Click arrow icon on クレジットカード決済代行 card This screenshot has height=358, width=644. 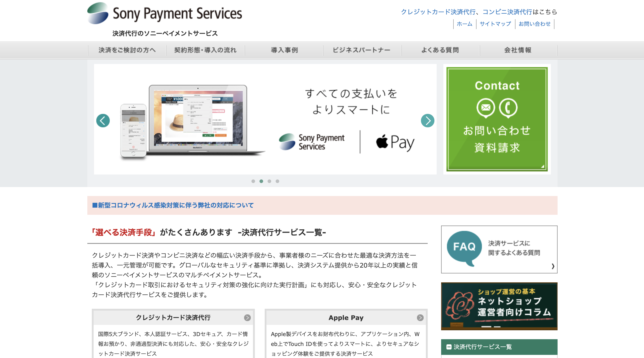247,318
